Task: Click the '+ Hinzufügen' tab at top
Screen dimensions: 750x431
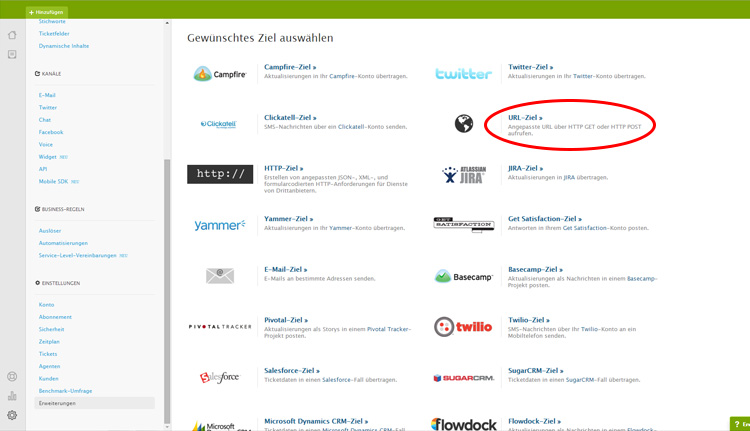Action: pos(46,12)
